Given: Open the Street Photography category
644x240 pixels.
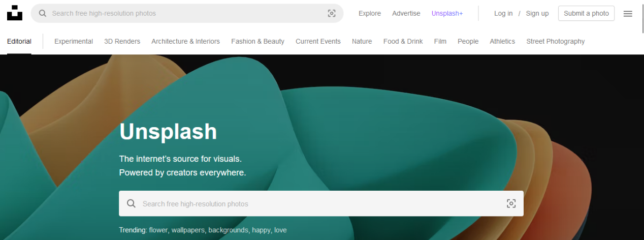Looking at the screenshot, I should pos(556,41).
